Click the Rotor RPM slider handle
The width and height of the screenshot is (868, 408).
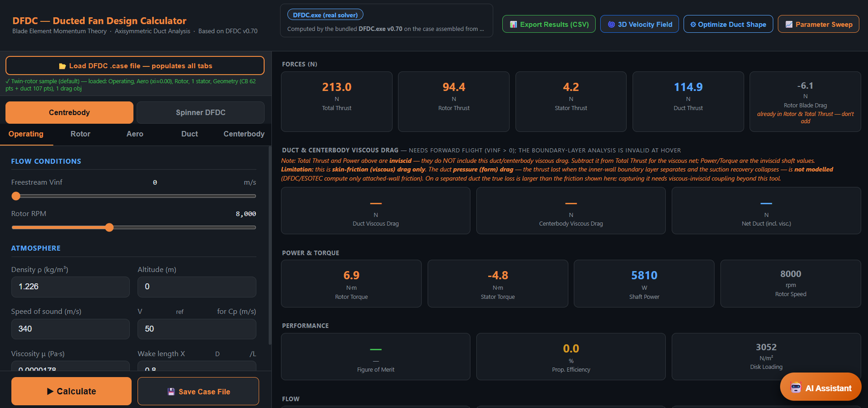coord(110,227)
